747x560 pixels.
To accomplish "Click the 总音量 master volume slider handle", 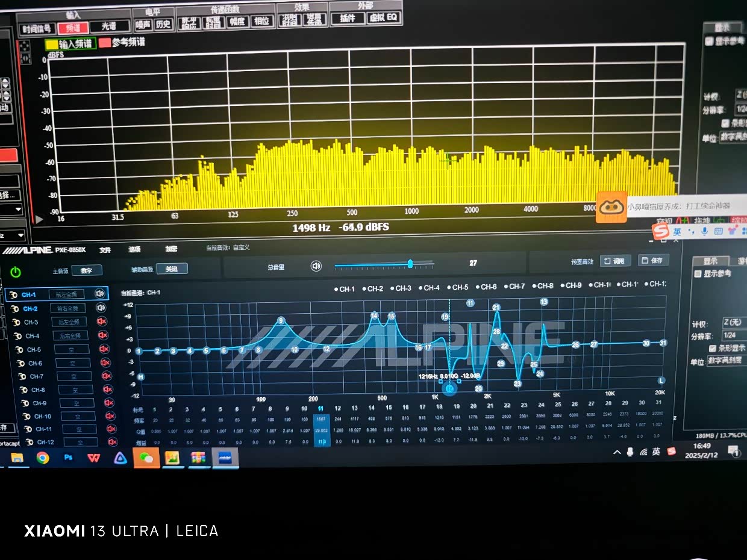I will [x=410, y=264].
